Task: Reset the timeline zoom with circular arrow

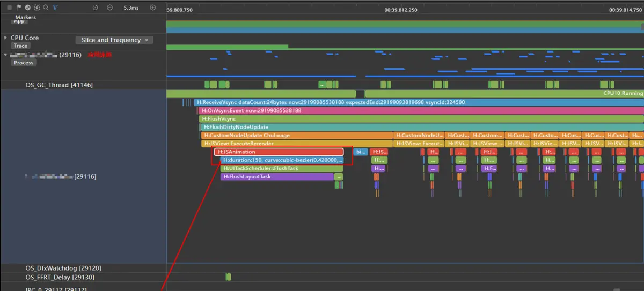Action: click(x=95, y=8)
